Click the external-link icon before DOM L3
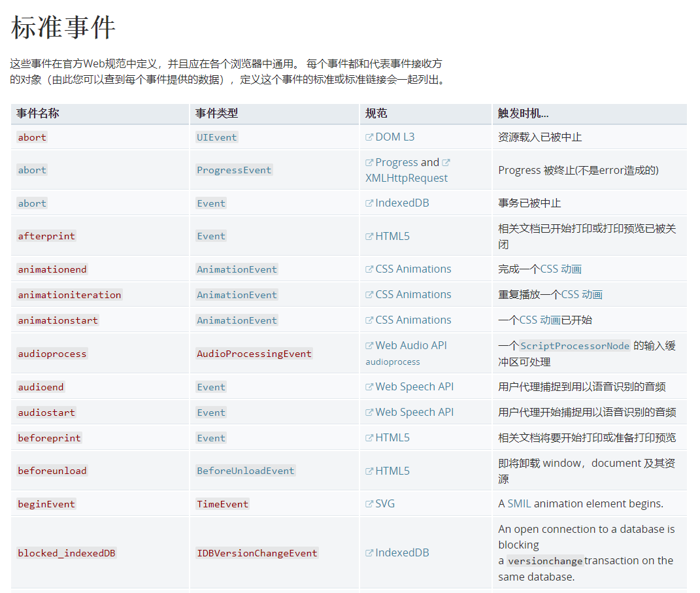Image resolution: width=700 pixels, height=593 pixels. 369,137
